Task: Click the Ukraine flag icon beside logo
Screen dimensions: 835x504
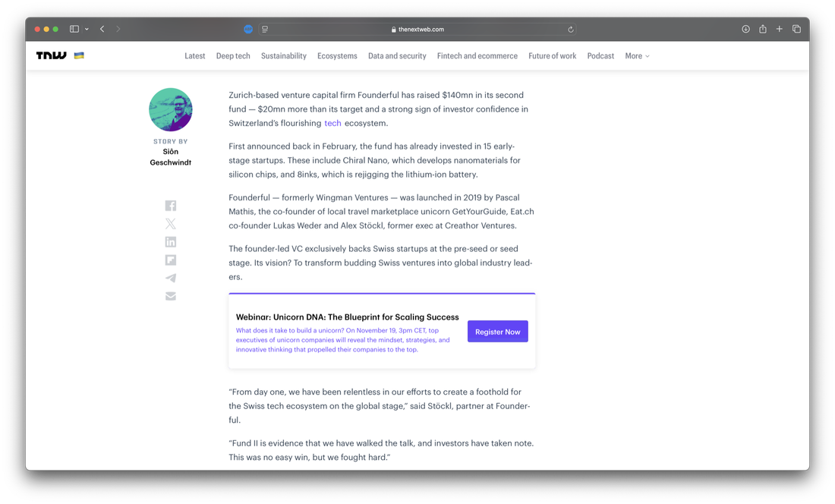Action: click(x=79, y=55)
